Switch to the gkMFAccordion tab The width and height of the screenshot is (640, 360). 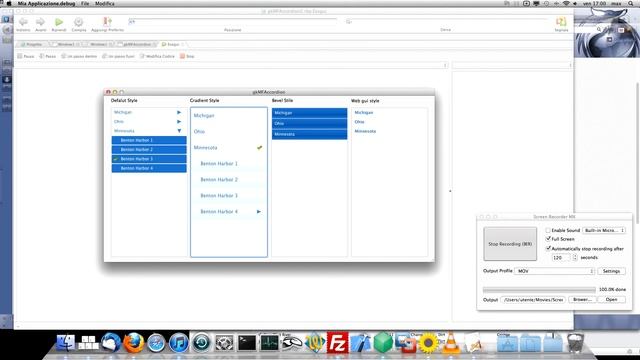coord(137,44)
